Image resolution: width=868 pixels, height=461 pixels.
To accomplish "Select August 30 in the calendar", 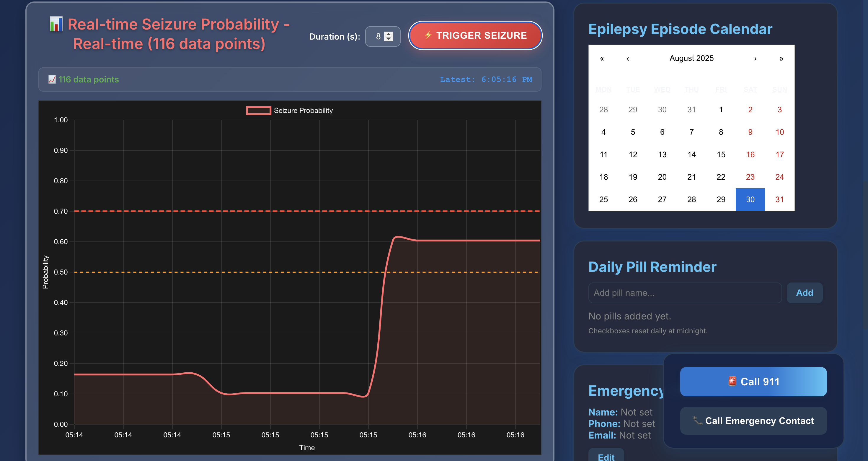I will pos(750,199).
